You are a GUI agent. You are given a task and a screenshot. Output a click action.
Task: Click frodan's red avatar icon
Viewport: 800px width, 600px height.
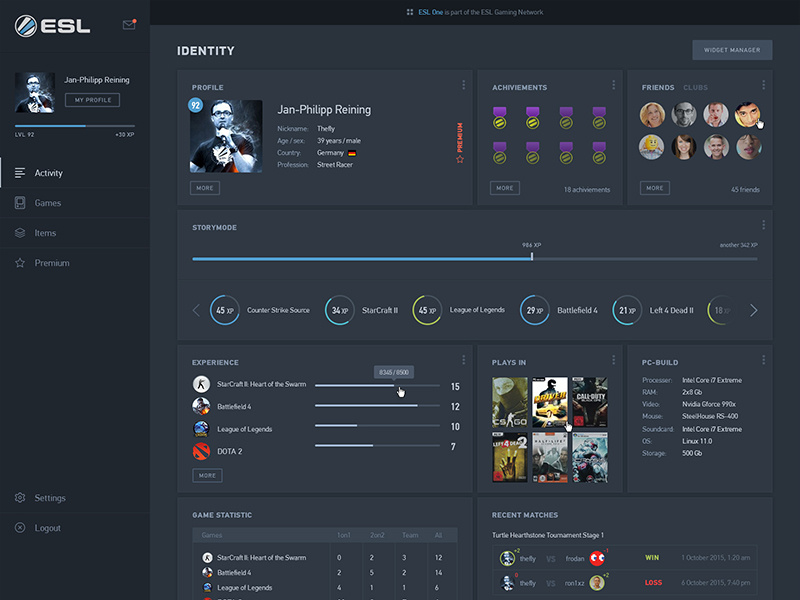597,558
